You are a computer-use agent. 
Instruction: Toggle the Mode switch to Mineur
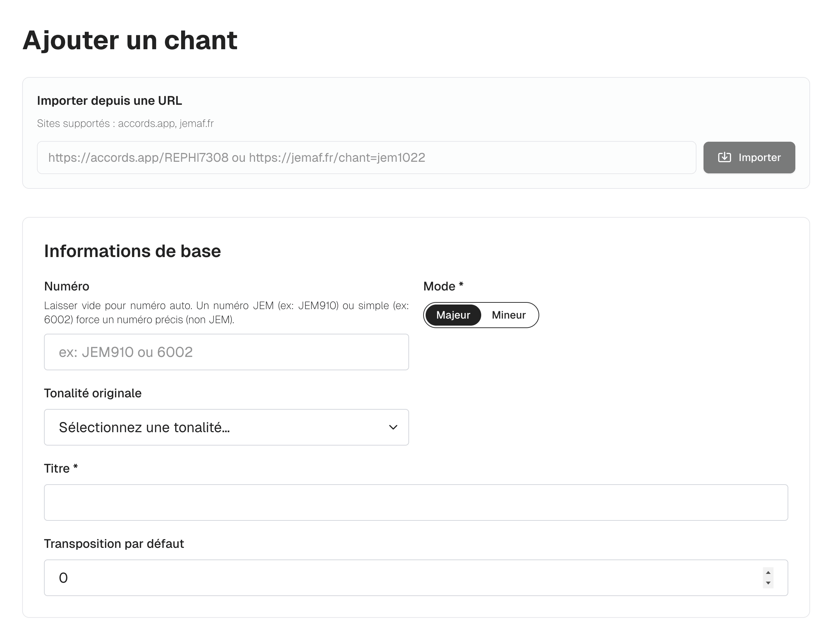(509, 315)
